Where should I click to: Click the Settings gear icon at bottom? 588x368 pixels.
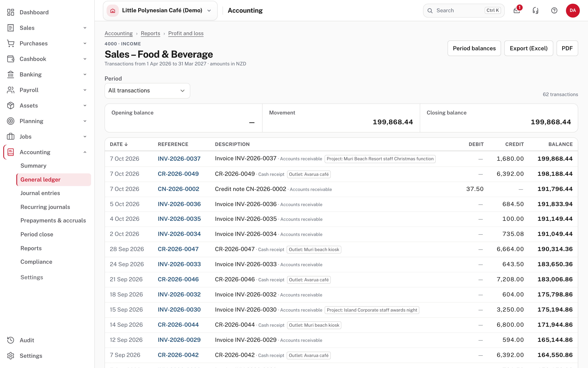[10, 356]
